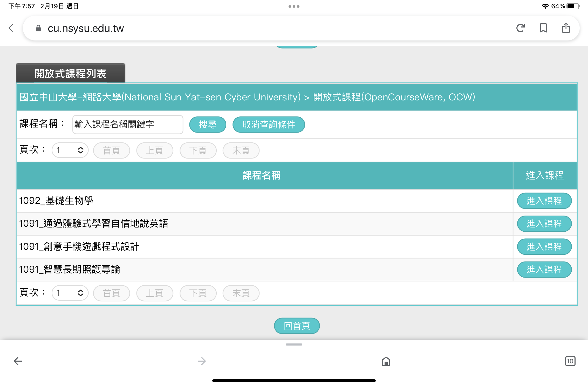Open the bottom 頁次 page dropdown
Image resolution: width=588 pixels, height=386 pixels.
[x=70, y=293]
